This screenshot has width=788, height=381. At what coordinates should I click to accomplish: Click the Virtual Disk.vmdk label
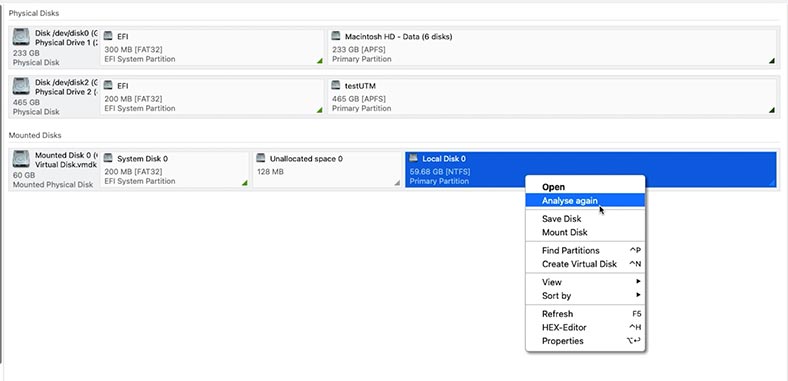click(66, 164)
